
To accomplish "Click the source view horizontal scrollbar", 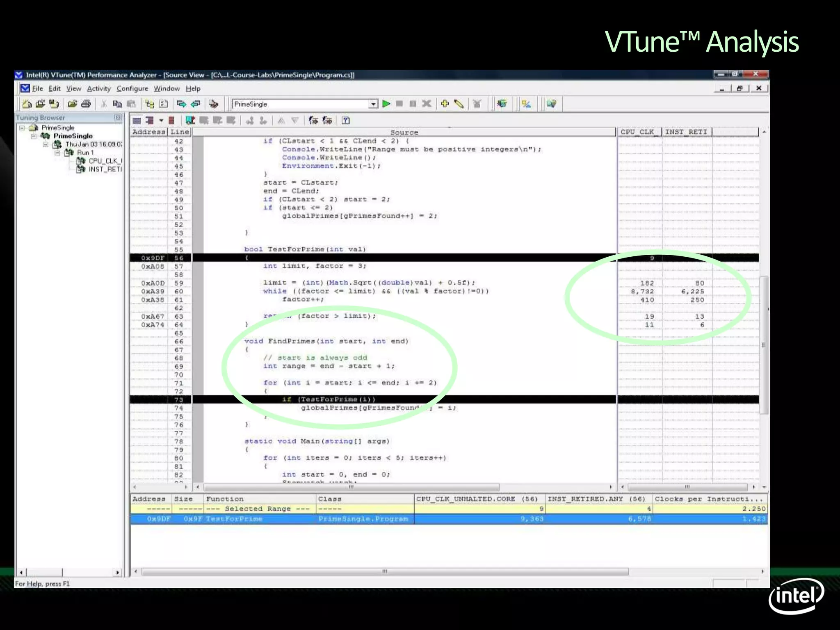I will click(351, 487).
